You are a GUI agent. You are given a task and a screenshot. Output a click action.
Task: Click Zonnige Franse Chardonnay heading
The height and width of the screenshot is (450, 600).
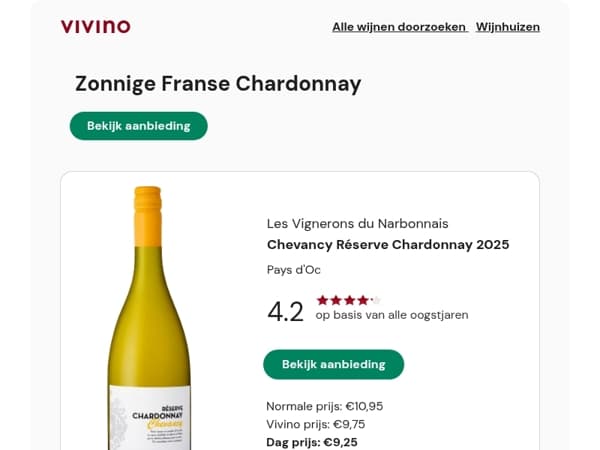tap(218, 83)
